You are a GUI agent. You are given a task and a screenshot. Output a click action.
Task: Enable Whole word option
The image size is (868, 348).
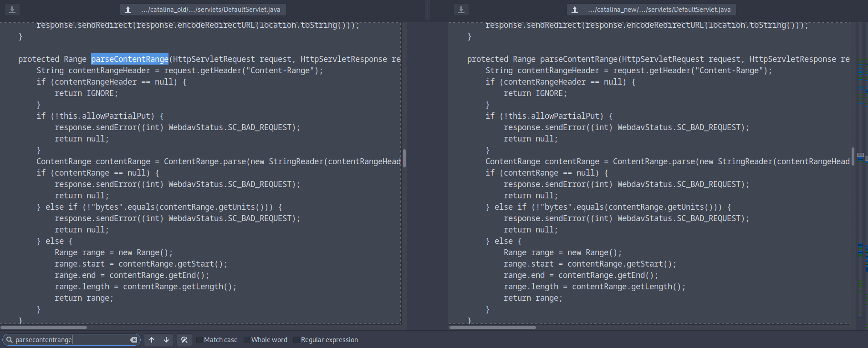266,340
